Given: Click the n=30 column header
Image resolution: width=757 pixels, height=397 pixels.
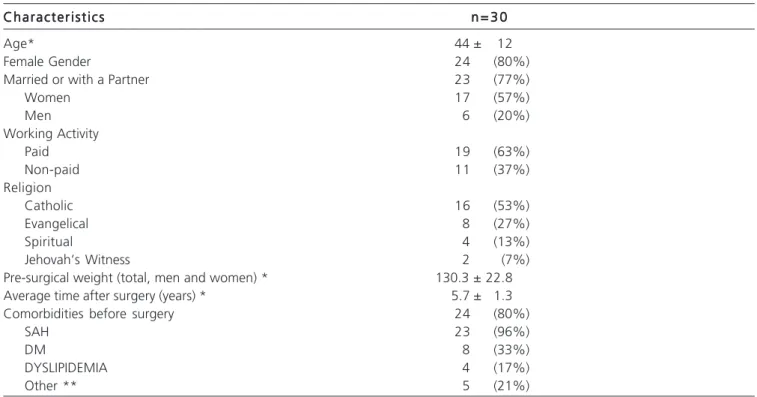Looking at the screenshot, I should coord(489,17).
